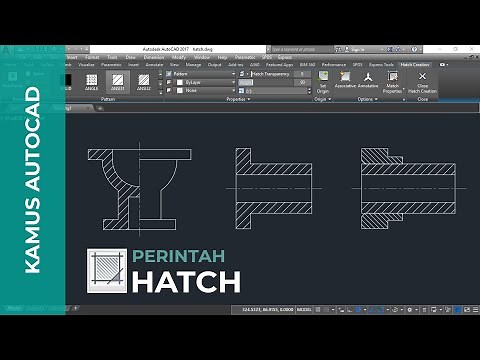The height and width of the screenshot is (360, 480).
Task: Toggle hardware acceleration icon
Action: (x=458, y=310)
